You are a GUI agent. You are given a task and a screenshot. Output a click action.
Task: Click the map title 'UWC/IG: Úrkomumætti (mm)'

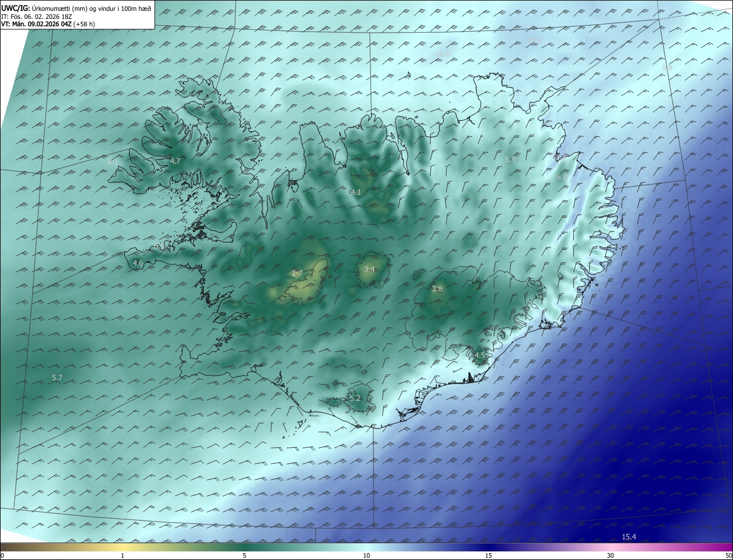click(42, 8)
